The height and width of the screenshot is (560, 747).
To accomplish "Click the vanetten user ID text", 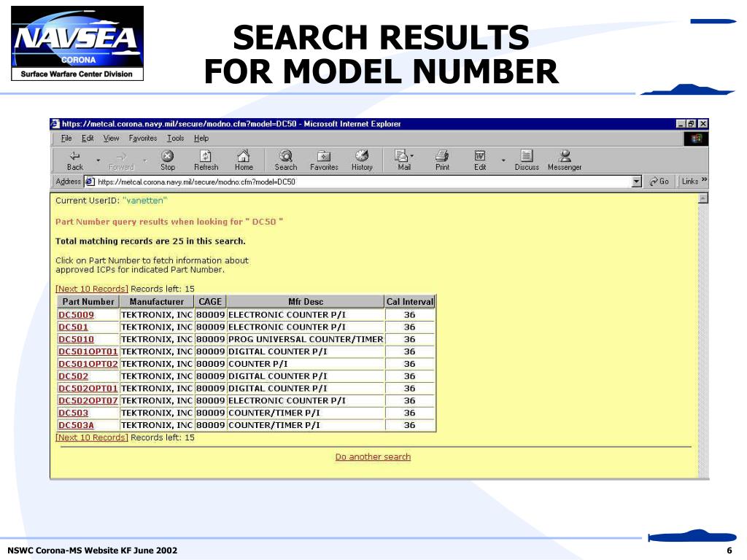I will [145, 201].
